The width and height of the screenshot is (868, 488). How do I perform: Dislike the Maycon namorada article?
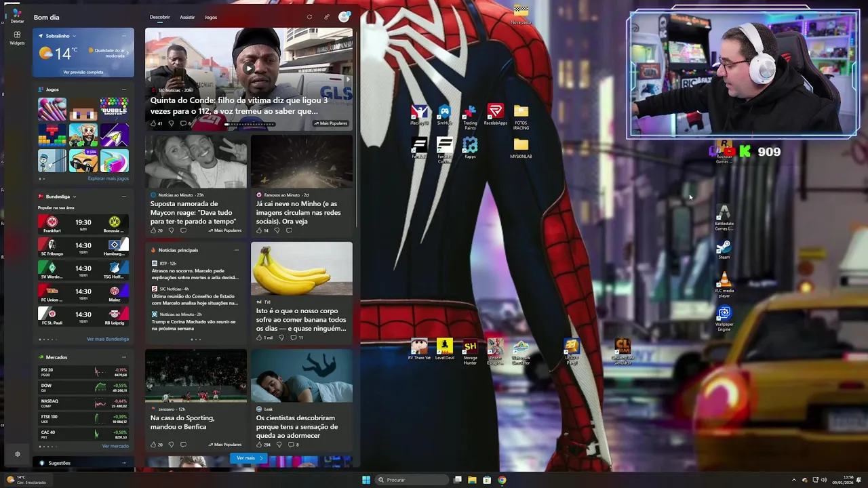[x=171, y=230]
